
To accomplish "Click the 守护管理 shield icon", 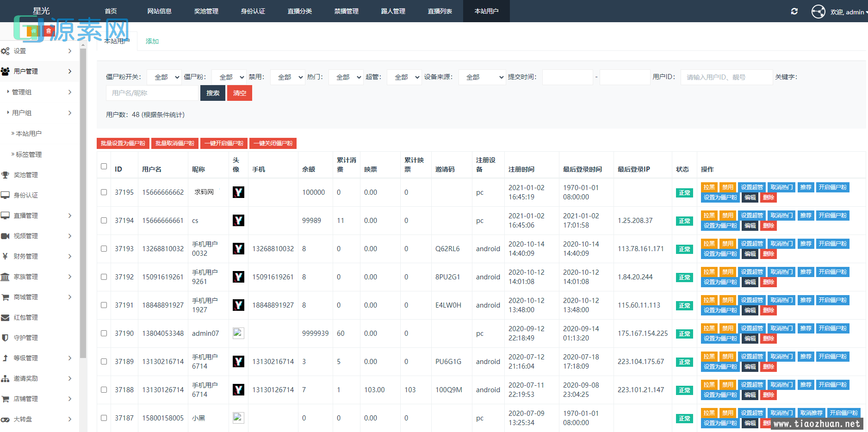I will (x=5, y=338).
